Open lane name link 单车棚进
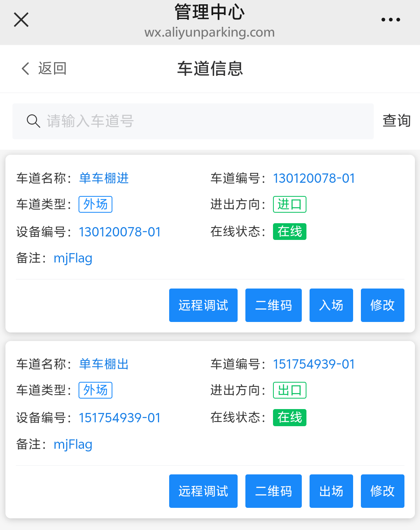This screenshot has height=530, width=420. (x=103, y=178)
